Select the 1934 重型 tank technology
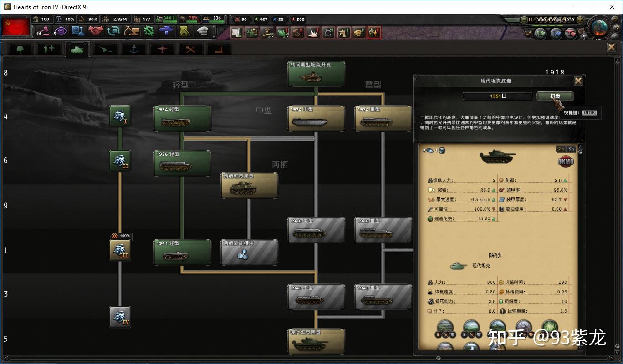The image size is (623, 364). (x=383, y=119)
